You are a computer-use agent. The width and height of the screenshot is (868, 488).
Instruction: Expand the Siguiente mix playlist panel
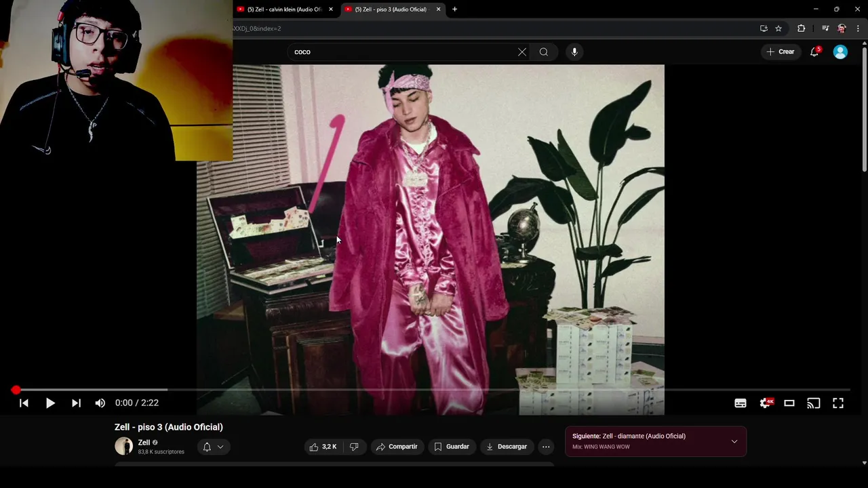pyautogui.click(x=734, y=441)
